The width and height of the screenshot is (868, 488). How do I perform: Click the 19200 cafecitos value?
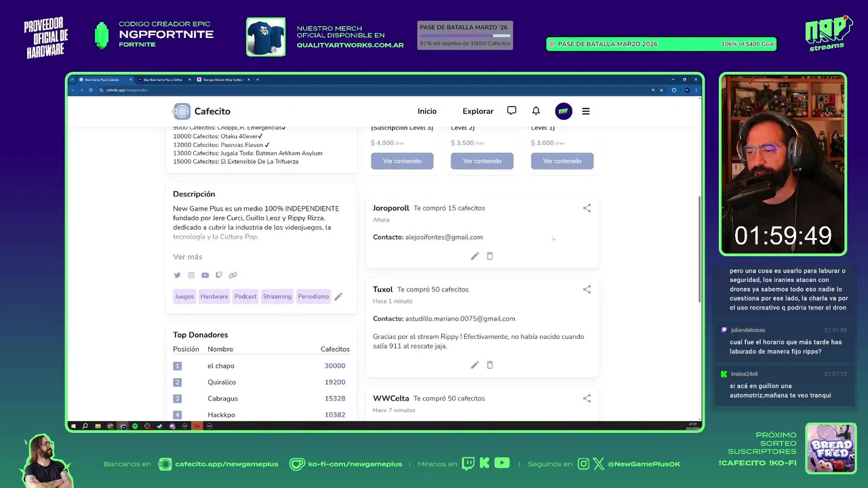point(335,382)
